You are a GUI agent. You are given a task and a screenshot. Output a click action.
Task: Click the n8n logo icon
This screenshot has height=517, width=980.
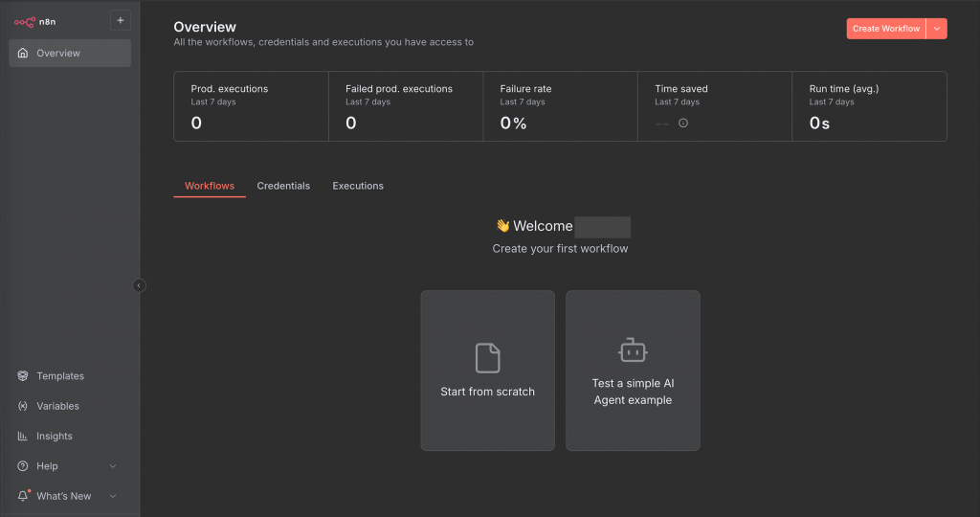(x=25, y=21)
